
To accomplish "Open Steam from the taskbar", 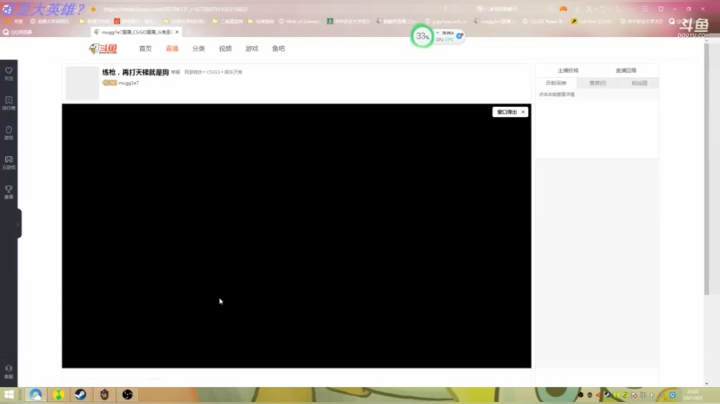I will pyautogui.click(x=80, y=394).
